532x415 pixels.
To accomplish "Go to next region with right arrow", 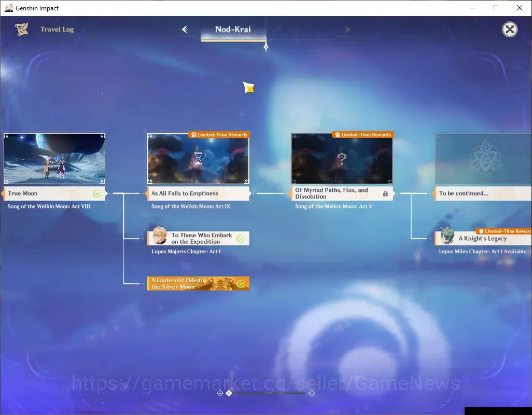I will tap(347, 29).
